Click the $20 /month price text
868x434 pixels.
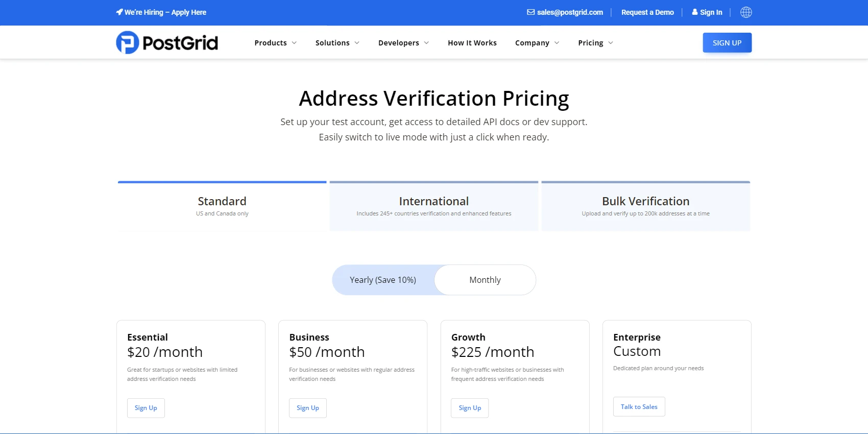coord(165,352)
